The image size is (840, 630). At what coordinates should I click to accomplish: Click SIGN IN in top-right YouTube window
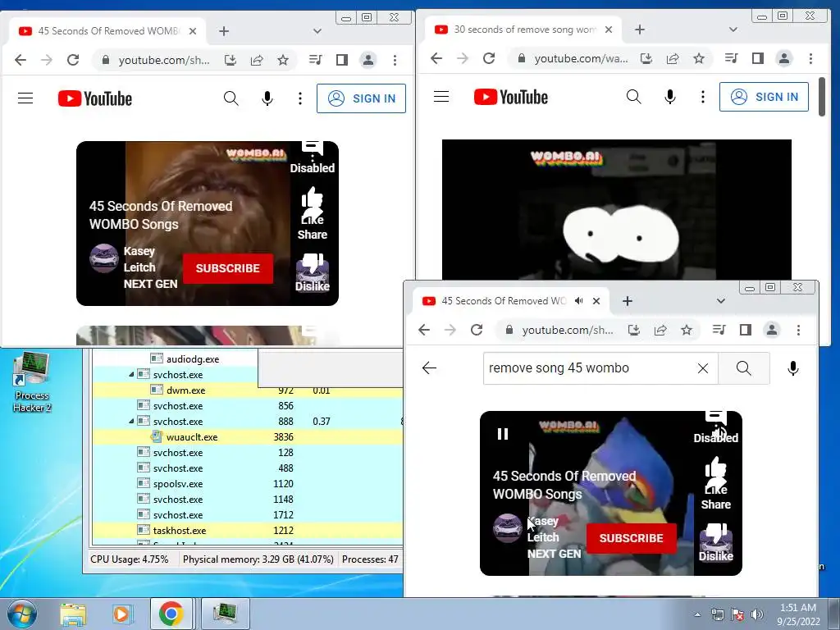click(x=764, y=97)
